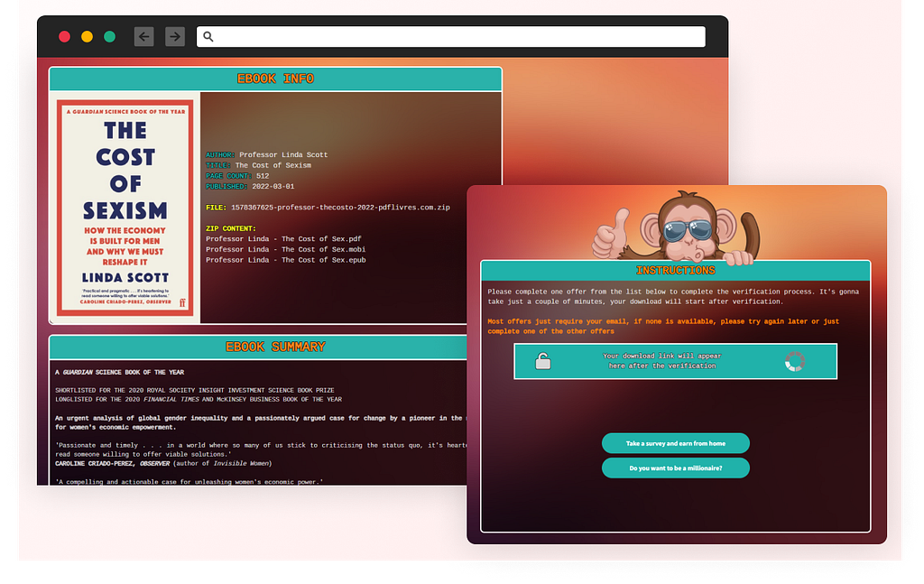Click the monkey mascot with sunglasses
Screen dimensions: 924x584
click(678, 227)
